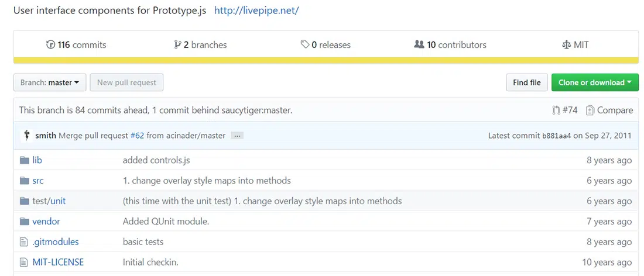Click the yellow language color bar
Viewport: 644px width, 276px height.
pyautogui.click(x=326, y=60)
